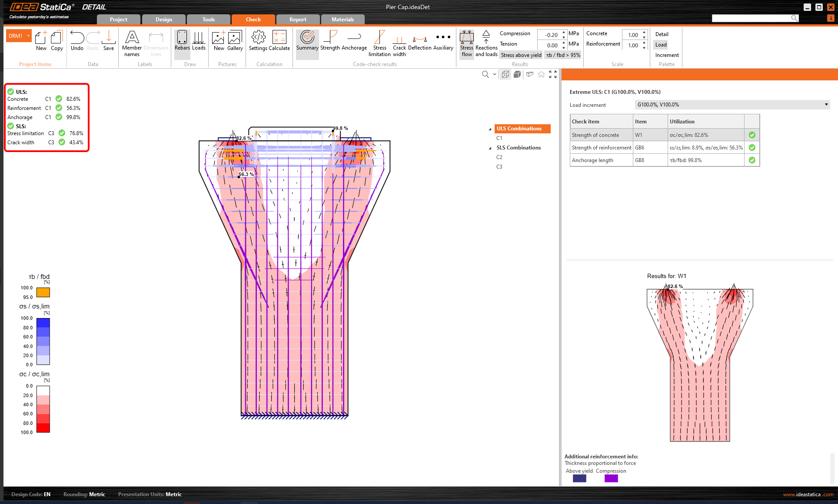
Task: Select the C3 SLS combination
Action: pos(499,167)
